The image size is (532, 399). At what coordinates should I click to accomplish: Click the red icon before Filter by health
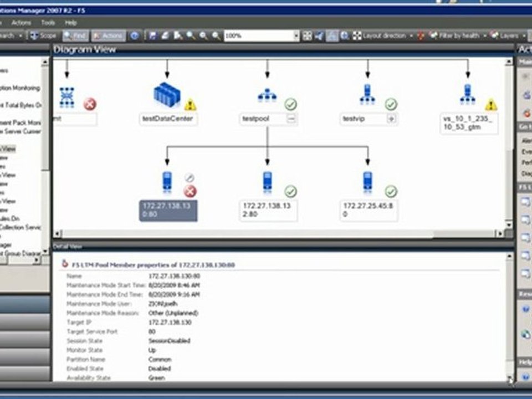421,35
